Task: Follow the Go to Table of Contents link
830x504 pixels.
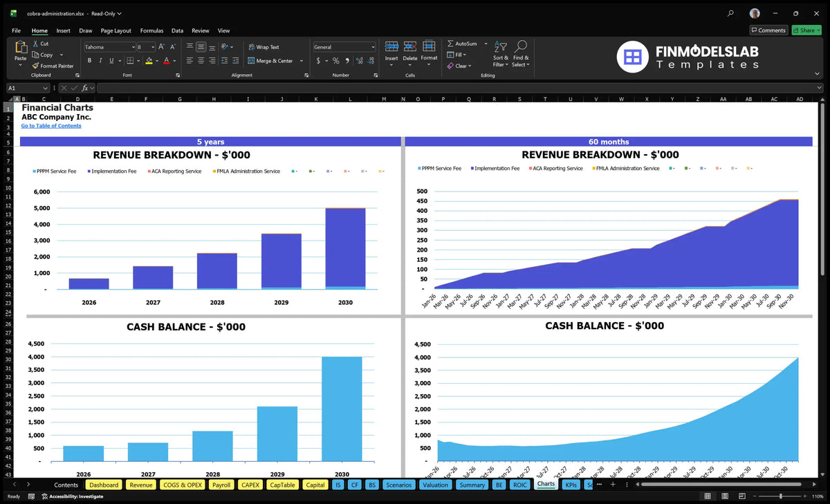Action: [x=51, y=126]
